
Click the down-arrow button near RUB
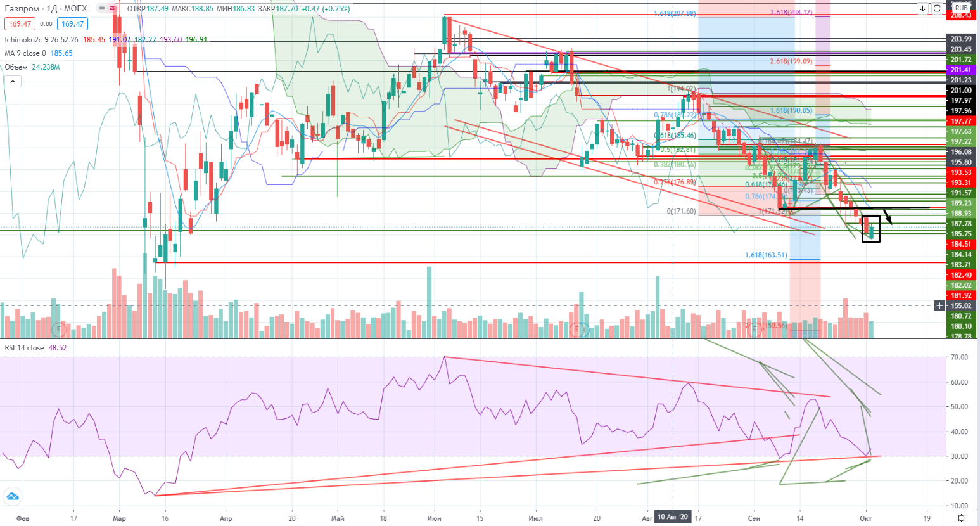[x=922, y=8]
